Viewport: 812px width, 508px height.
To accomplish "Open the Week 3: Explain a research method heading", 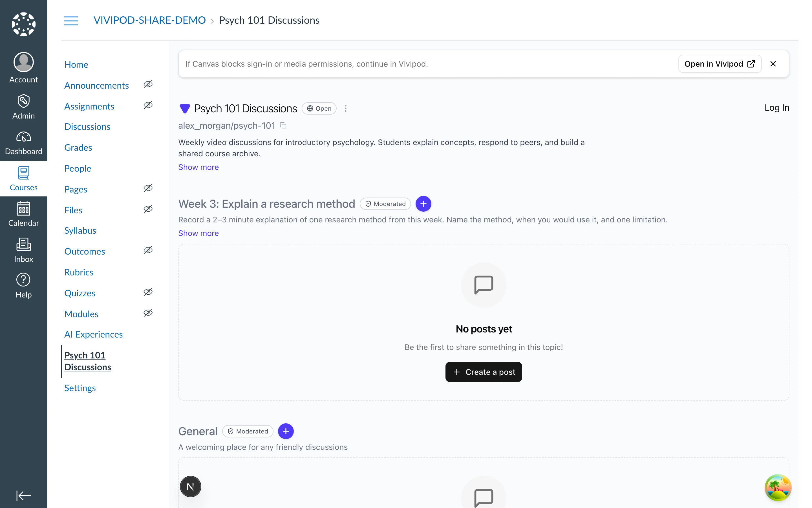I will point(267,204).
